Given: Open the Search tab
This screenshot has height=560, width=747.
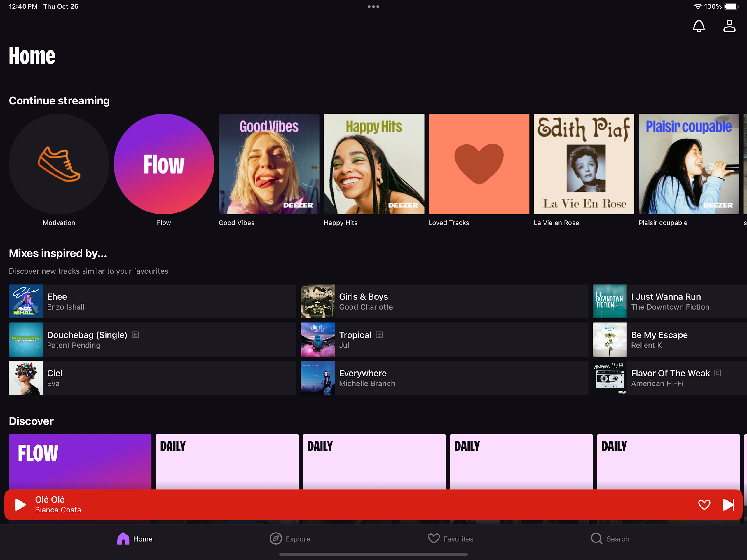Looking at the screenshot, I should click(610, 539).
